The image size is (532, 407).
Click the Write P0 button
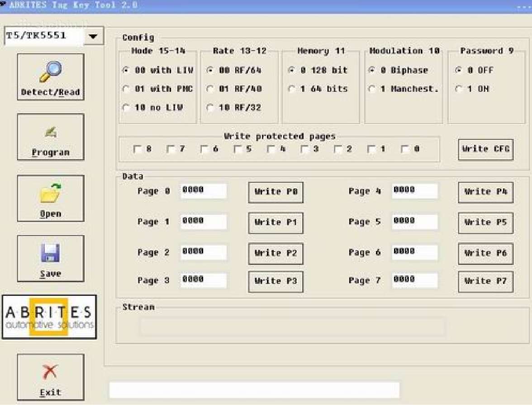coord(275,192)
